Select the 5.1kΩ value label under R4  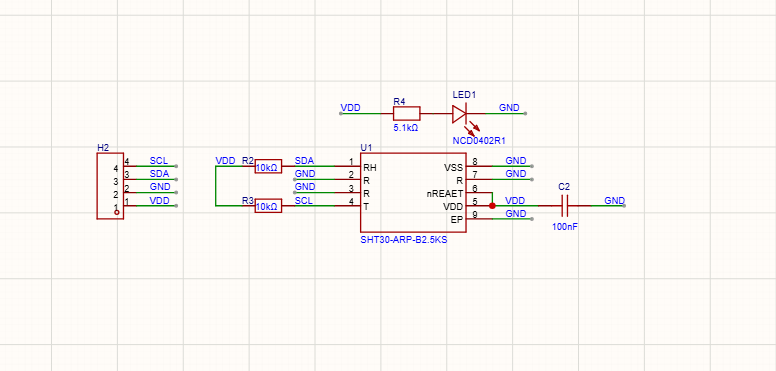406,128
